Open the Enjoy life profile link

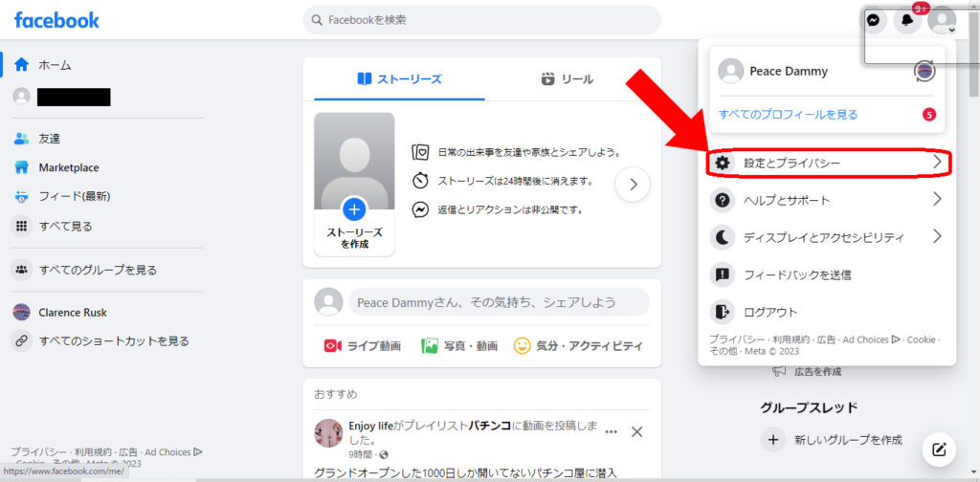[372, 426]
